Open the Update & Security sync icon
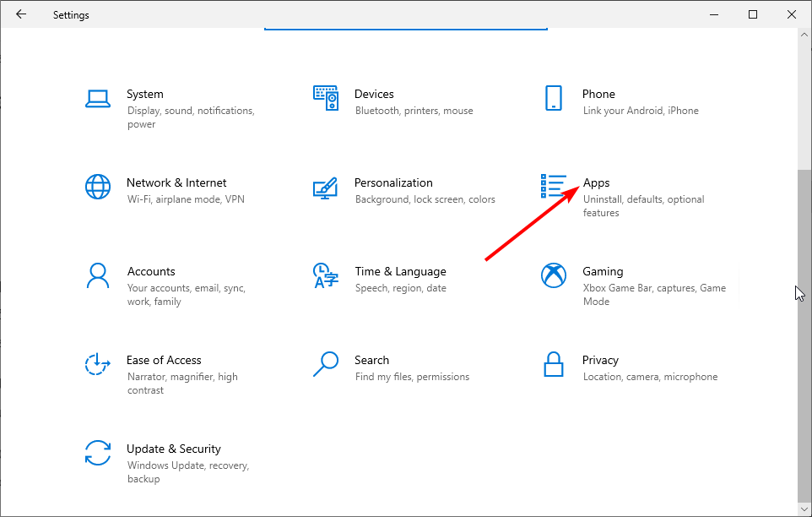The image size is (812, 517). (x=98, y=453)
